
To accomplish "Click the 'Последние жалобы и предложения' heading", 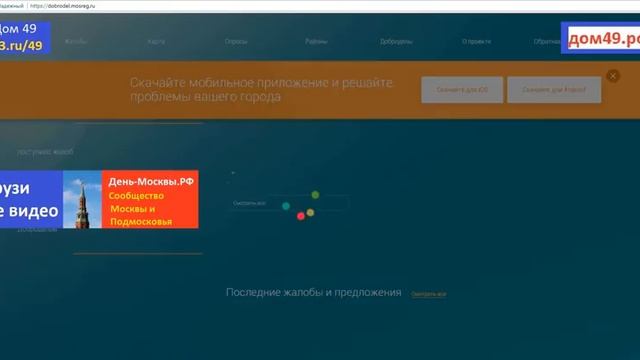I will pos(313,293).
